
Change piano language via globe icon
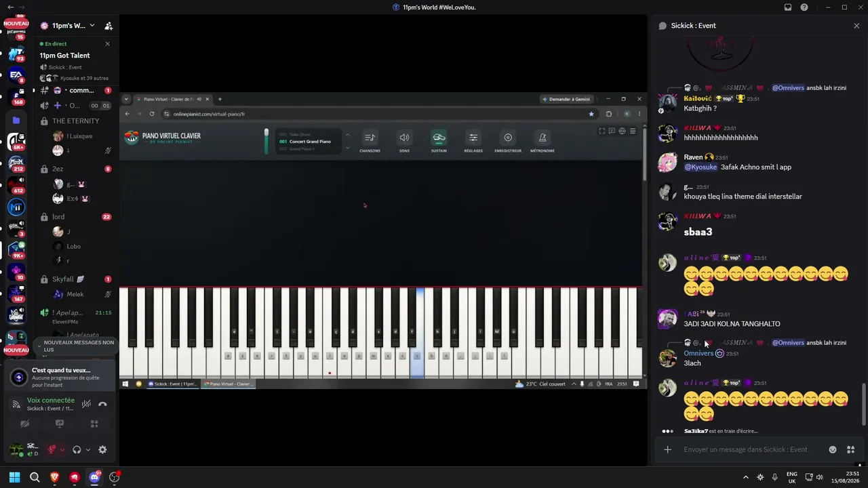(622, 131)
